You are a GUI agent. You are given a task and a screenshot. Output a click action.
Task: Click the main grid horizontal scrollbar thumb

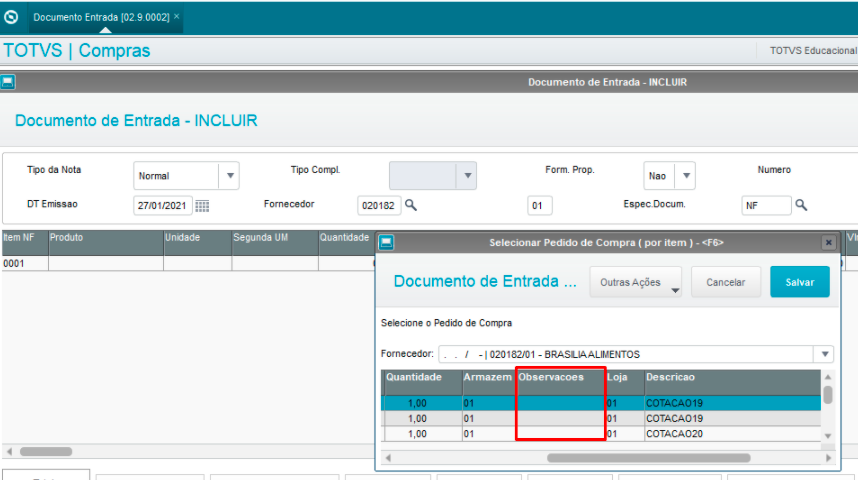(46, 452)
